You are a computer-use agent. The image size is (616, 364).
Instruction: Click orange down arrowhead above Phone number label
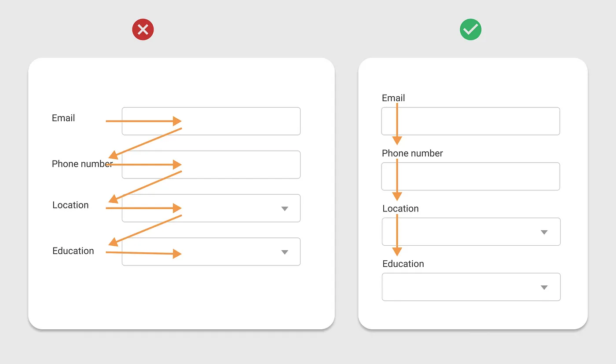(x=397, y=141)
